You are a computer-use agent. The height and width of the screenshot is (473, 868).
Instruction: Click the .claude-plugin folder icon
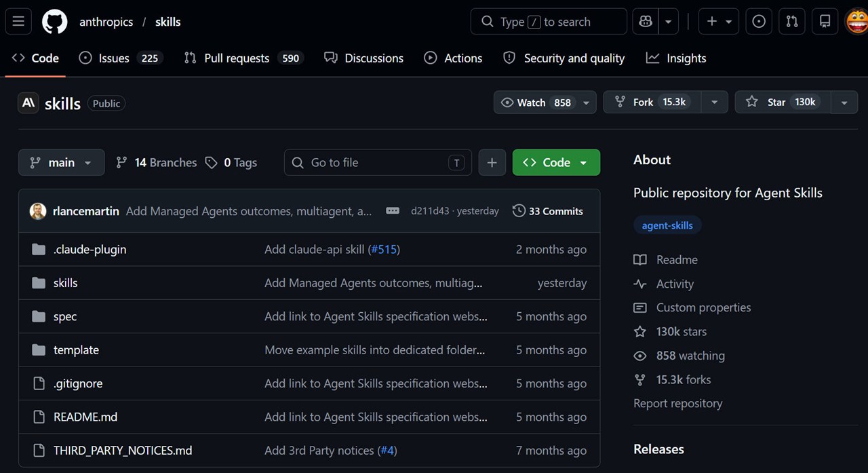coord(39,249)
